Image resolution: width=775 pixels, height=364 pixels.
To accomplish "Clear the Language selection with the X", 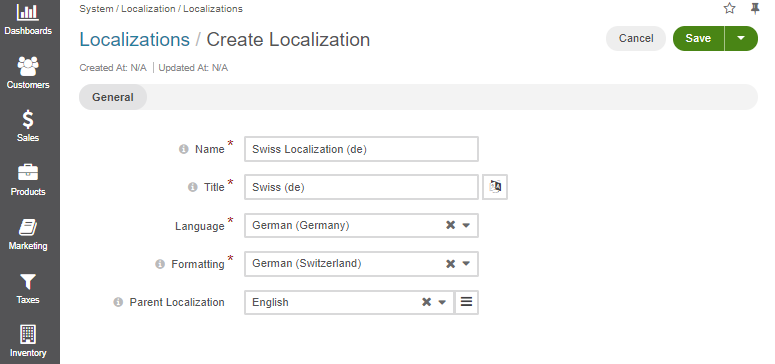I will 450,225.
